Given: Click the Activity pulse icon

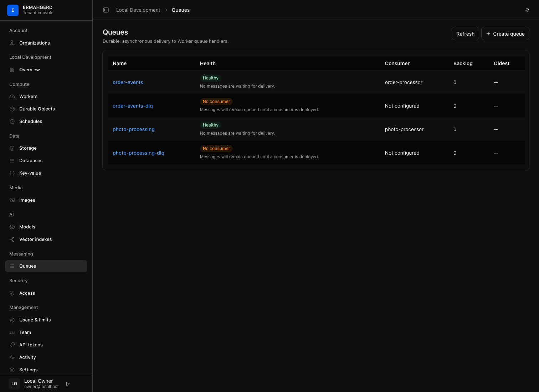Looking at the screenshot, I should 12,357.
